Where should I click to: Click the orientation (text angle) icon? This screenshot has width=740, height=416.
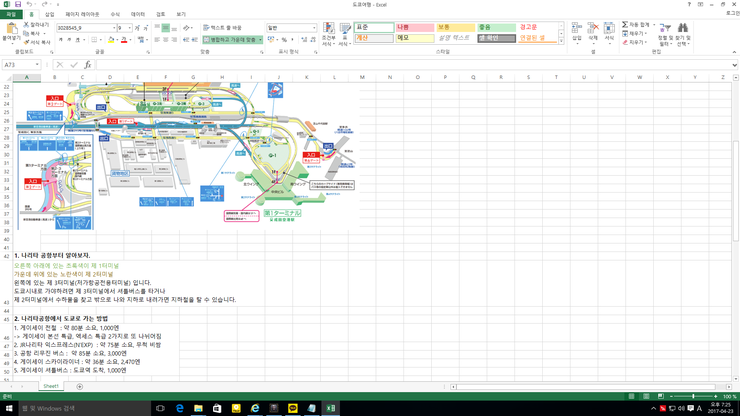(x=187, y=28)
